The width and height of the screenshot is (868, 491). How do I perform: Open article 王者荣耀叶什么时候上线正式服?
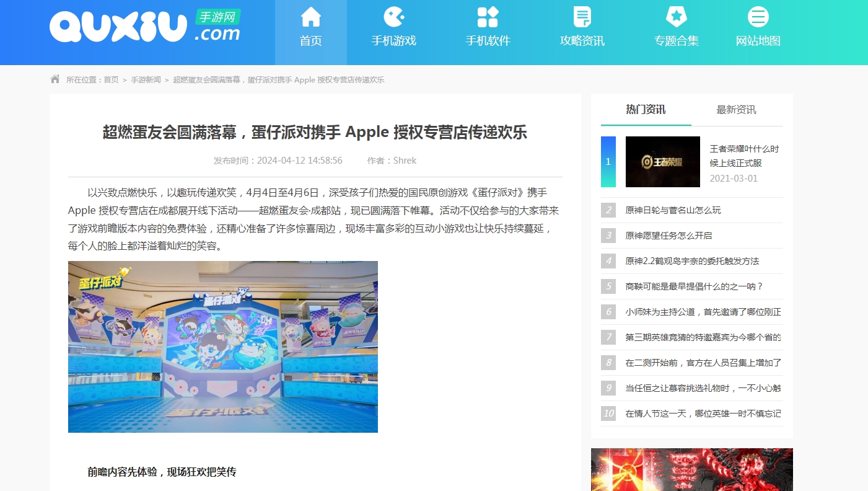click(x=744, y=156)
